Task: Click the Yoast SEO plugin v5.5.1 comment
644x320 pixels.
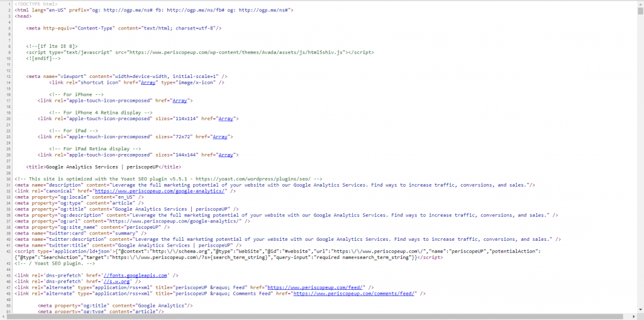Action: click(169, 179)
